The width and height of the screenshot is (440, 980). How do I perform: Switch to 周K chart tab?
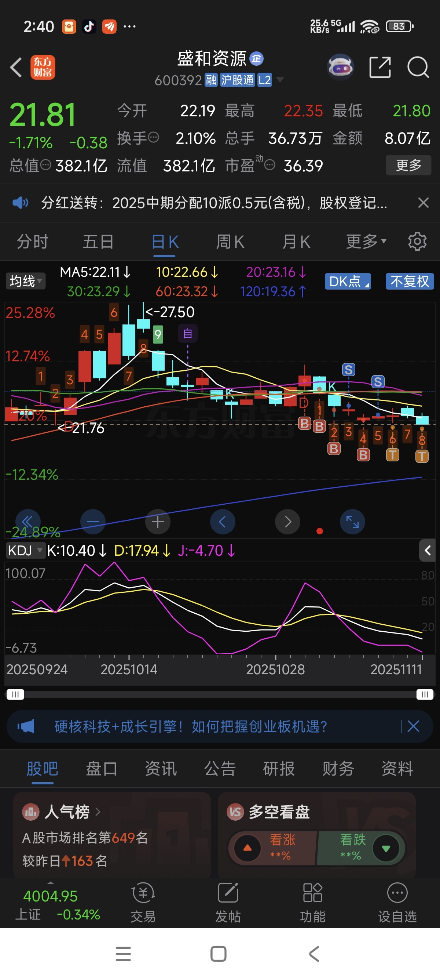[x=230, y=241]
